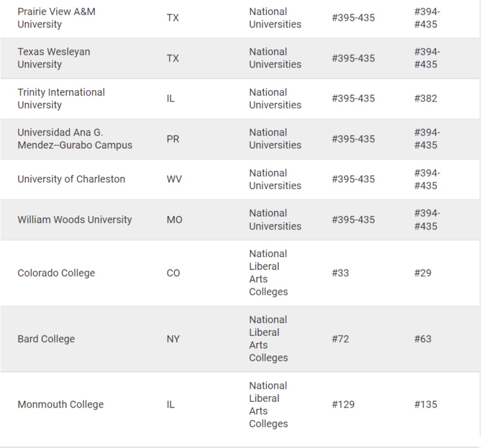The width and height of the screenshot is (481, 448).
Task: Open Colorado College entry
Action: click(x=56, y=273)
